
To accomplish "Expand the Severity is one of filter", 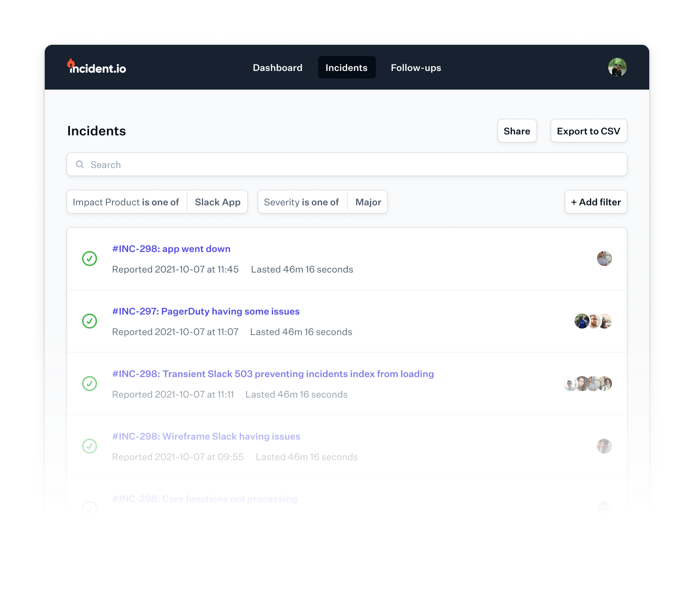I will (301, 202).
